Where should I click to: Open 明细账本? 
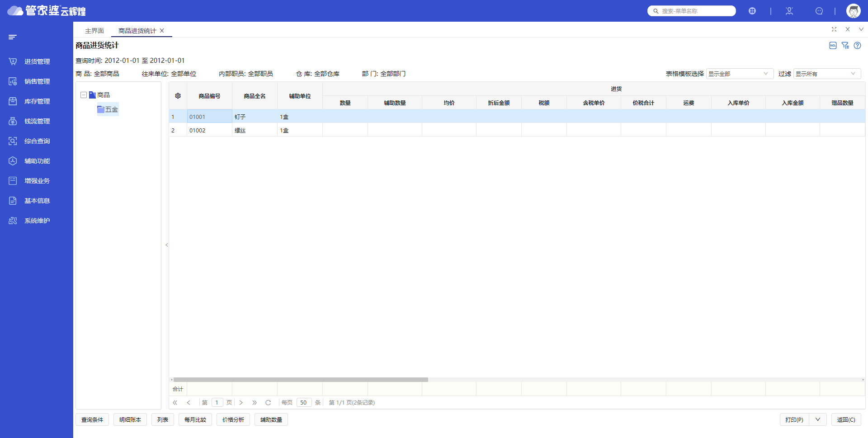pos(130,420)
